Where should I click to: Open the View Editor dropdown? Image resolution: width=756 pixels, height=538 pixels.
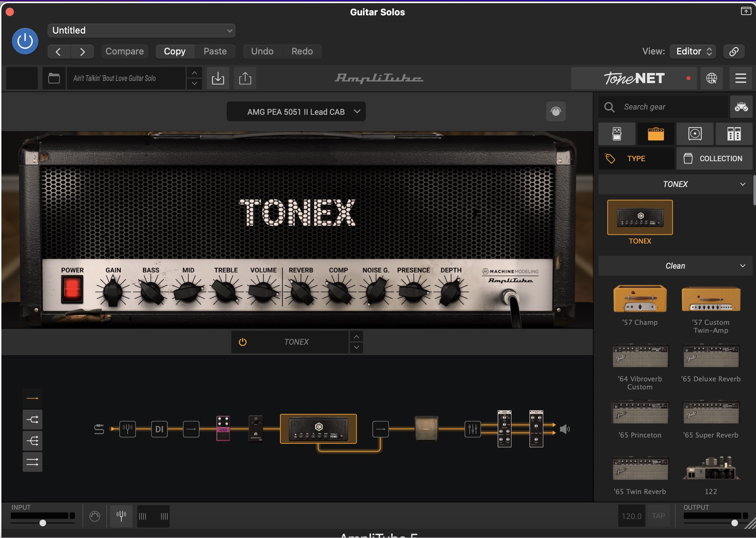pyautogui.click(x=693, y=51)
